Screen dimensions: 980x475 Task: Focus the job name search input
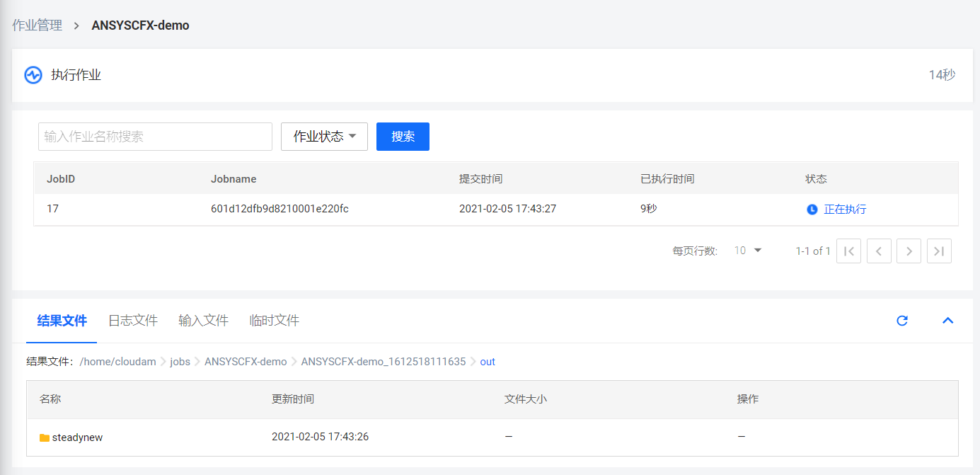tap(155, 137)
